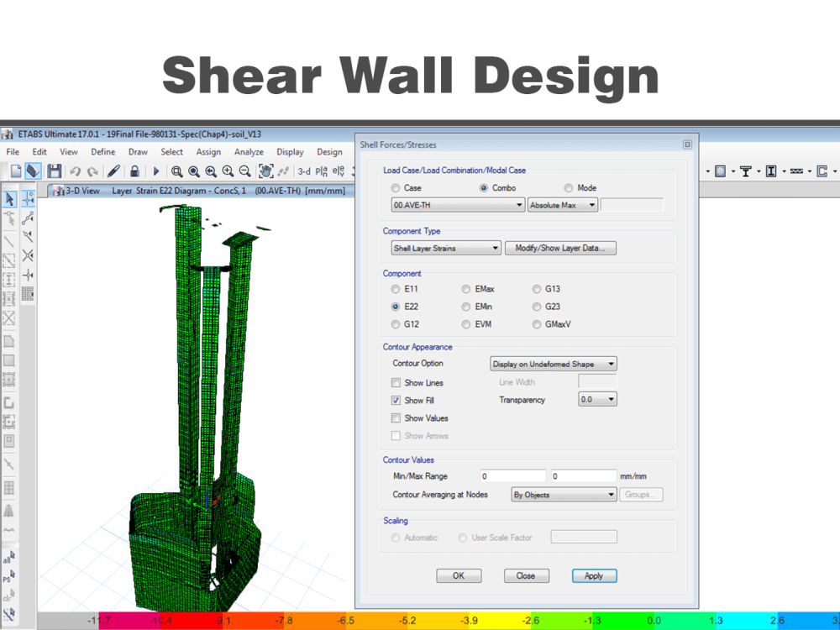The height and width of the screenshot is (630, 840).
Task: Open the Analyze menu
Action: click(x=249, y=152)
